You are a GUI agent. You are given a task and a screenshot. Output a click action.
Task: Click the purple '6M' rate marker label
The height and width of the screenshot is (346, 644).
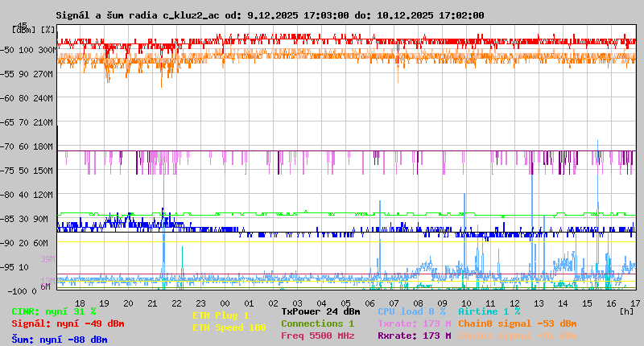(x=45, y=286)
